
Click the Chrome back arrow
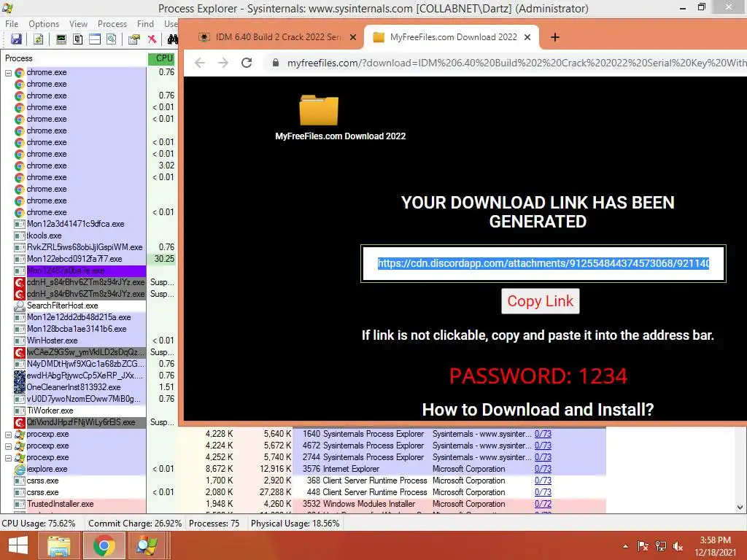click(x=200, y=63)
